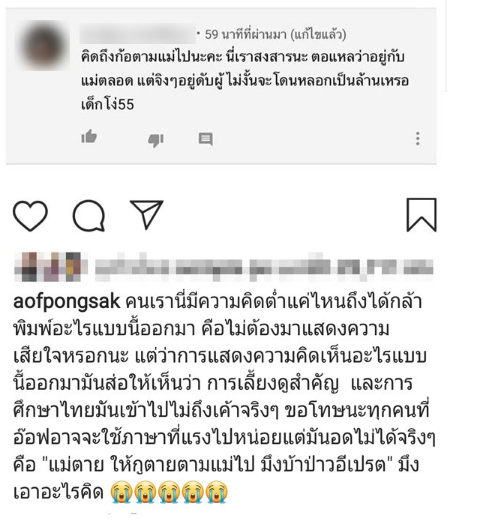Click the blurred commenter username
Viewport: 478px width, 525px height.
(x=138, y=34)
